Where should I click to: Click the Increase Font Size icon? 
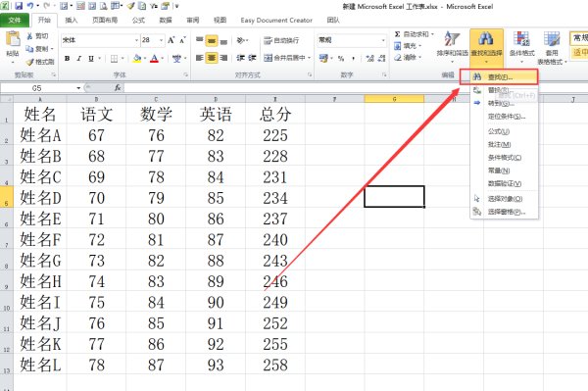171,40
